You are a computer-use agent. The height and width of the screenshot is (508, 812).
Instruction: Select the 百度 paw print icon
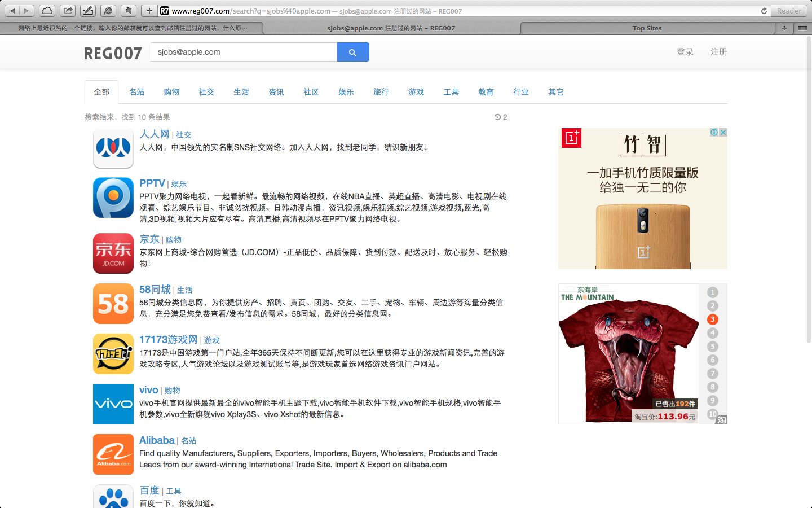[x=113, y=499]
